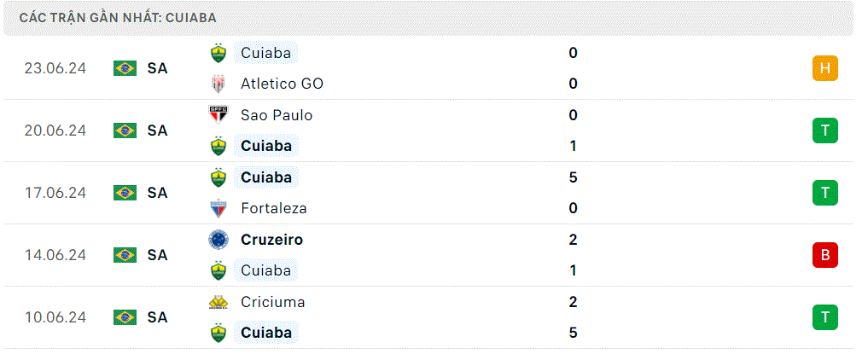Open the Sao Paulo team link
Image resolution: width=868 pixels, height=354 pixels.
(277, 115)
